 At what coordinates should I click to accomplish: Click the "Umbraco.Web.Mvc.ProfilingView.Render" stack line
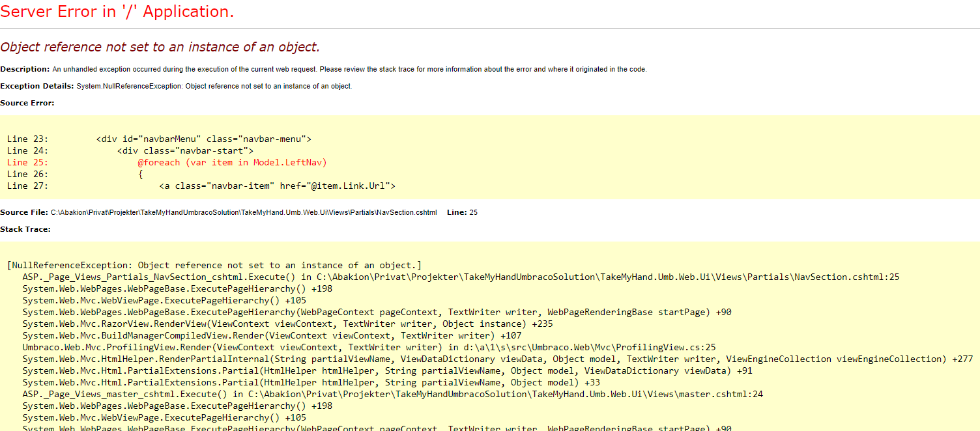coord(369,347)
